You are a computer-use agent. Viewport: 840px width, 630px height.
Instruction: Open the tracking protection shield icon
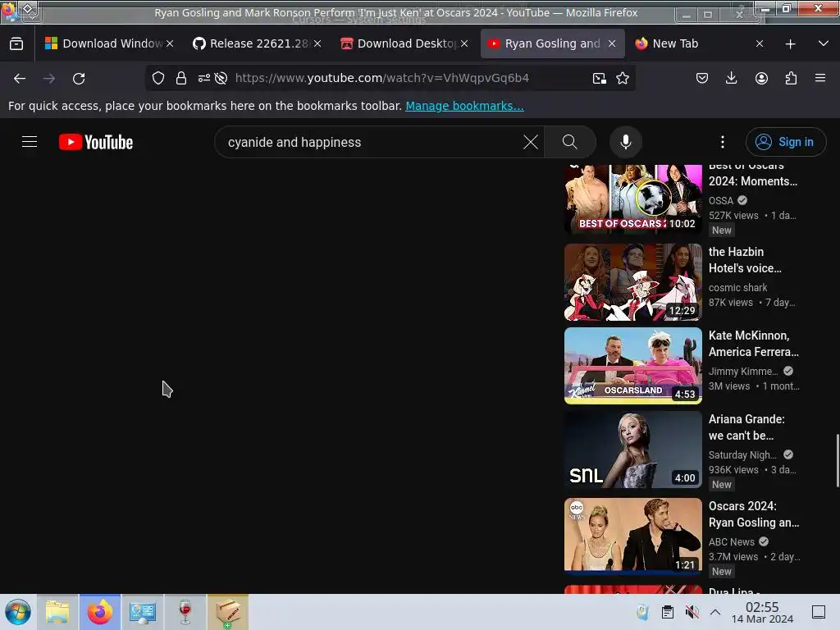[x=158, y=78]
